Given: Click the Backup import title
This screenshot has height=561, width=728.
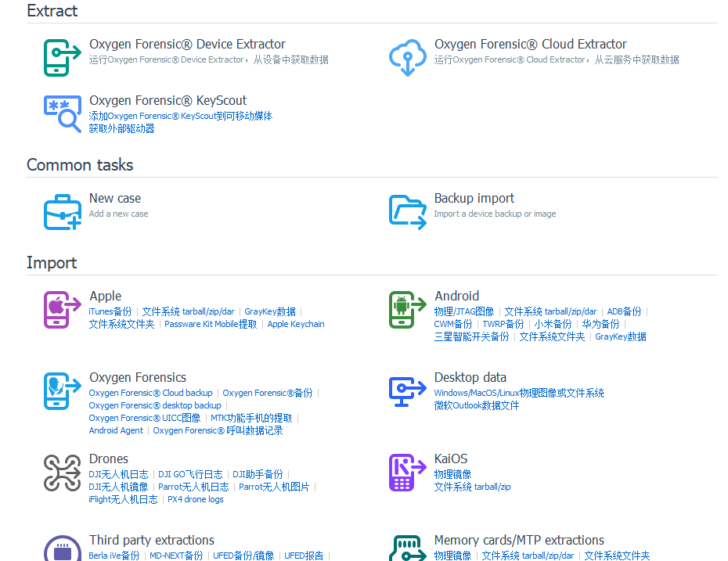Looking at the screenshot, I should [474, 198].
